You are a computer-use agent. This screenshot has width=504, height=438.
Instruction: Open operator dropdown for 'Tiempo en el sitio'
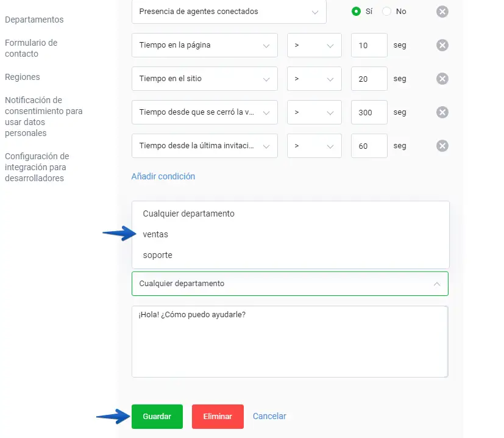pyautogui.click(x=314, y=79)
